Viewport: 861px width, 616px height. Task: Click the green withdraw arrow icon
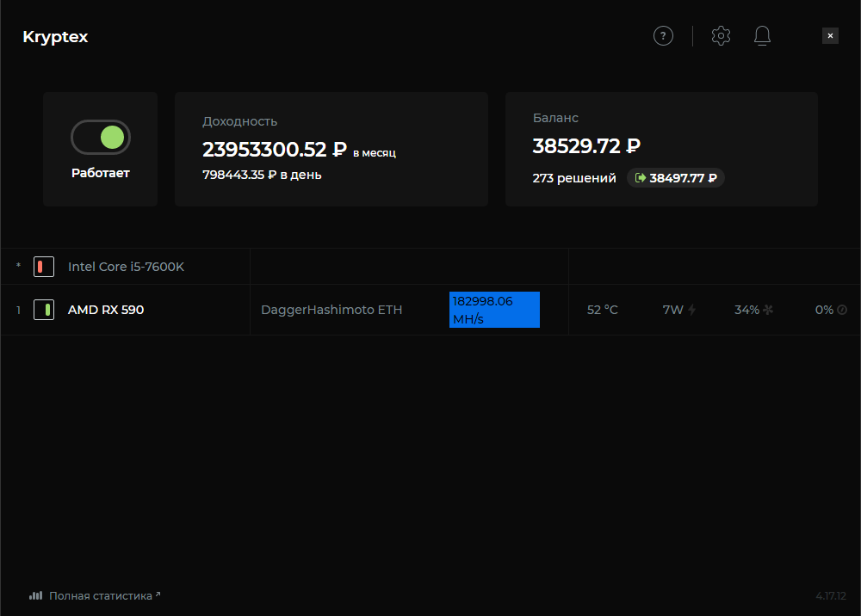[641, 178]
